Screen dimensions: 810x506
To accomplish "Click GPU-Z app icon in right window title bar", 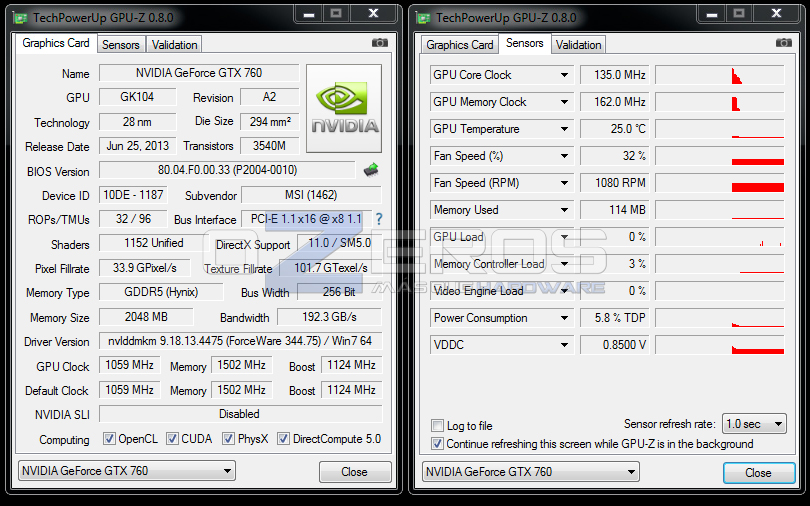I will point(424,18).
